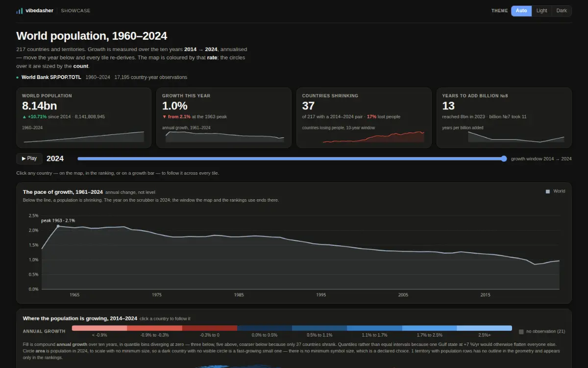This screenshot has height=368, width=588.
Task: Click the World legend swatch in growth chart
Action: click(548, 191)
